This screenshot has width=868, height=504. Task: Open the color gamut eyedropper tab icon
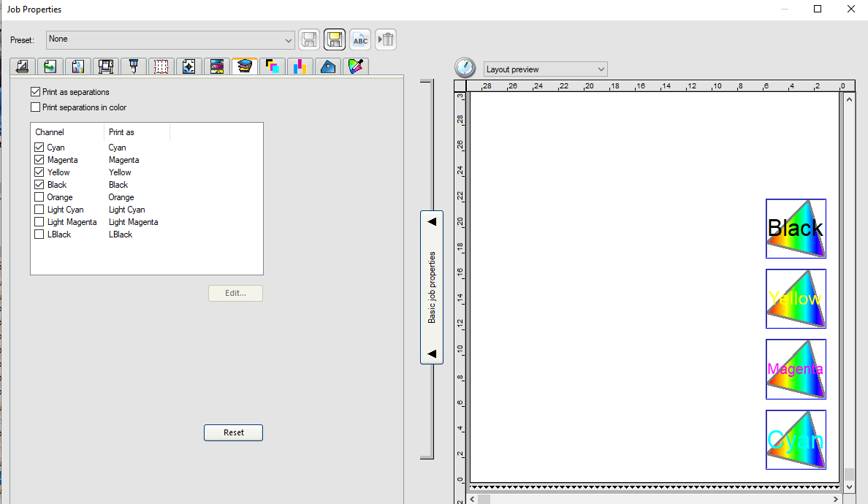355,66
